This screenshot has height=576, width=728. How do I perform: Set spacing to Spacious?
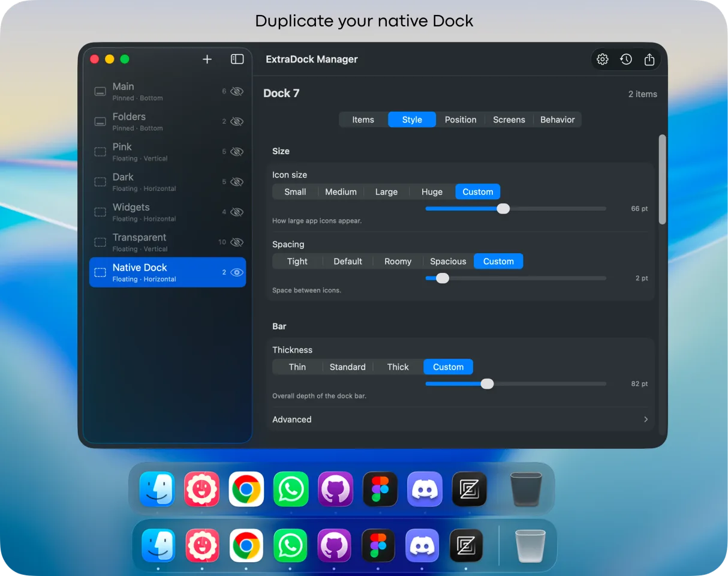[x=448, y=262]
